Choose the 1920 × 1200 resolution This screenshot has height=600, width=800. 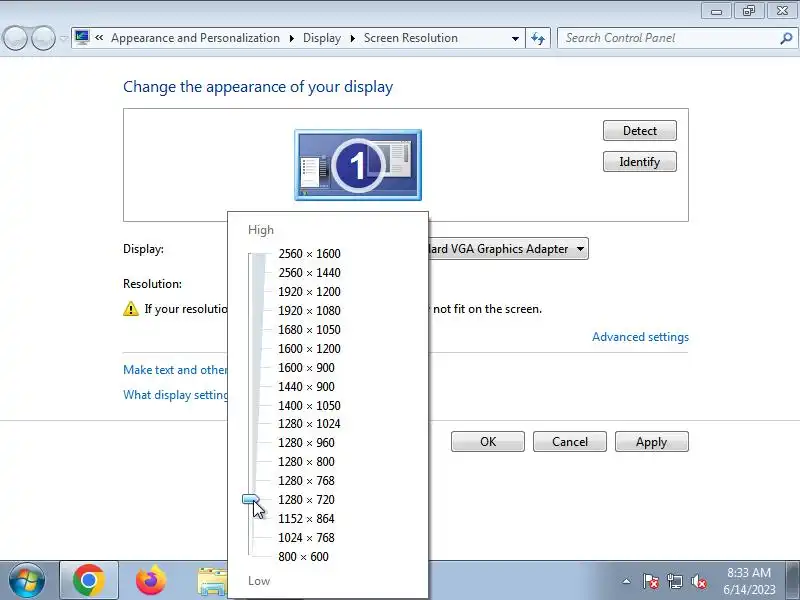tap(309, 291)
